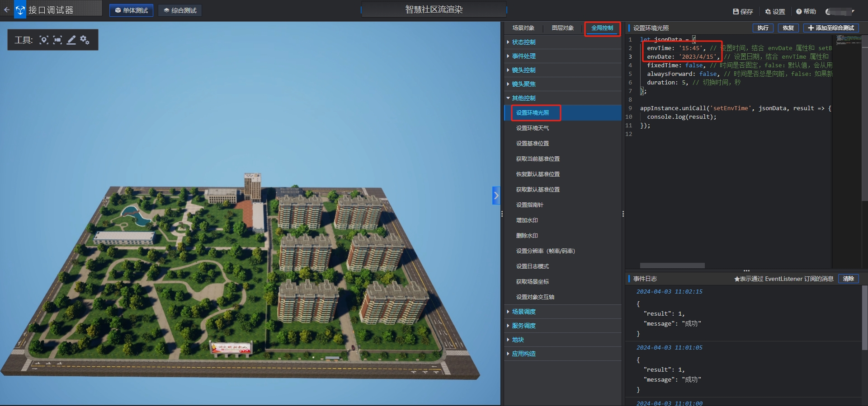Expand the 镜头聚焦 group
The height and width of the screenshot is (406, 868).
click(x=563, y=84)
